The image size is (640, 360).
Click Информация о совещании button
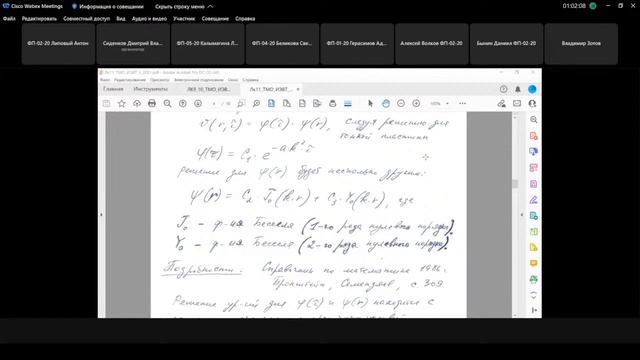pos(108,7)
